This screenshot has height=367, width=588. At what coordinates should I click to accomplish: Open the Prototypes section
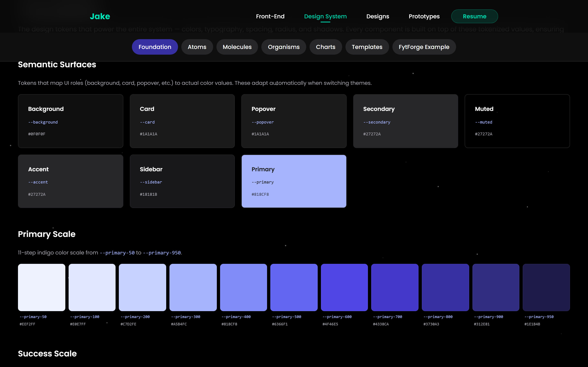[424, 16]
